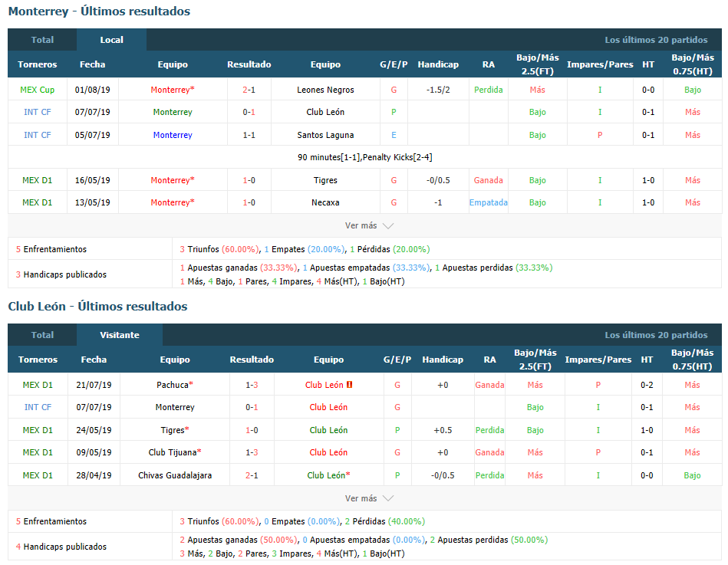Image resolution: width=728 pixels, height=565 pixels.
Task: Click '4 Handicaps publicados' summary label
Action: coord(61,547)
